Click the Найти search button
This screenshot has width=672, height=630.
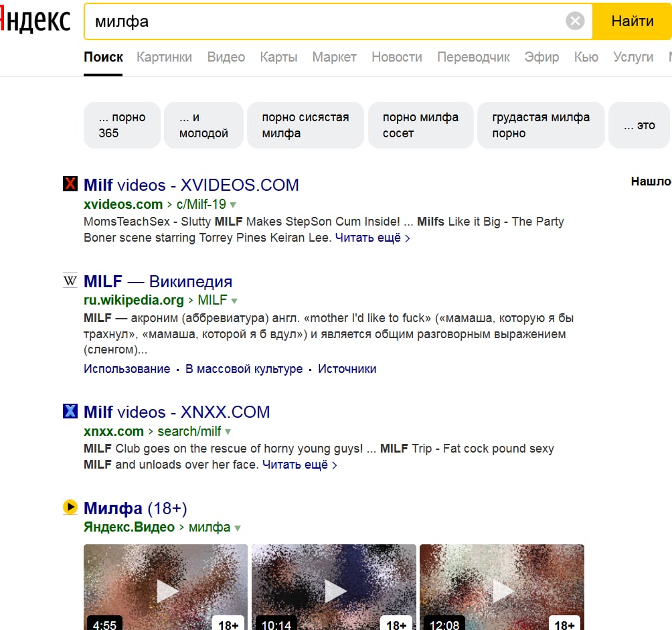[x=632, y=21]
